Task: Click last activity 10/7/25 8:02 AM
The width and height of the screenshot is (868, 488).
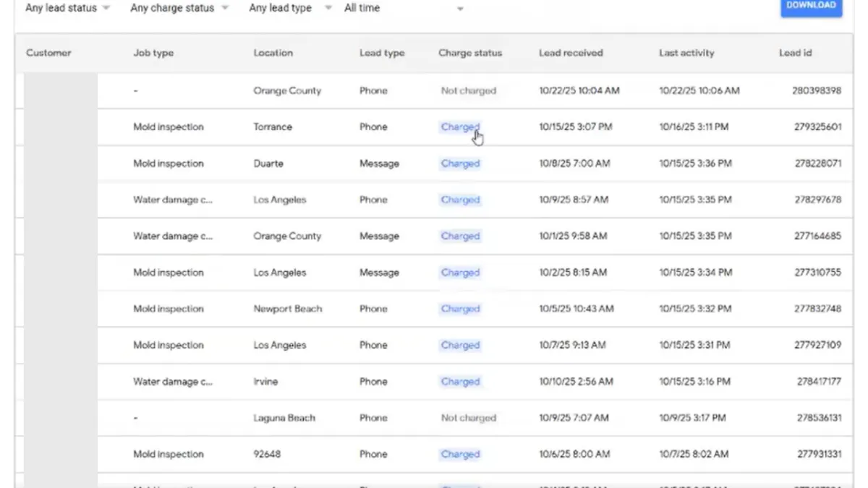Action: tap(694, 454)
